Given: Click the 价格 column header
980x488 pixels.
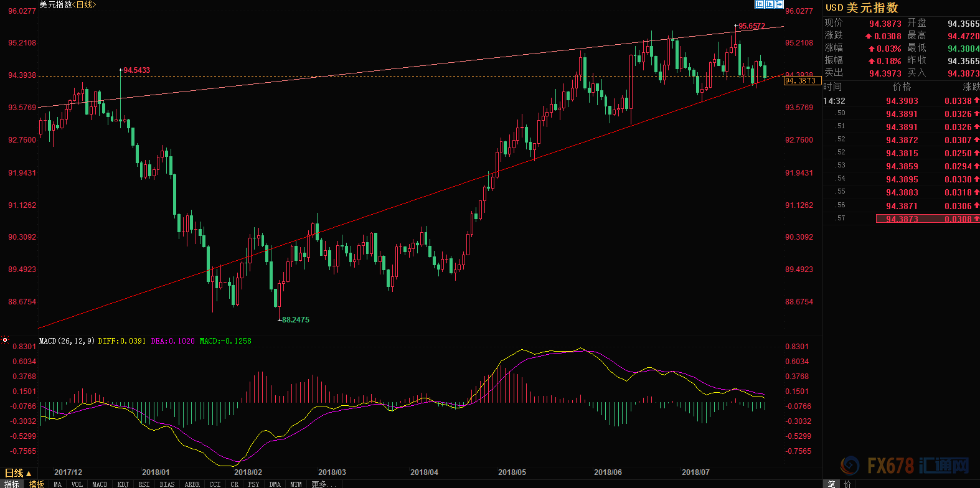Looking at the screenshot, I should tap(902, 87).
